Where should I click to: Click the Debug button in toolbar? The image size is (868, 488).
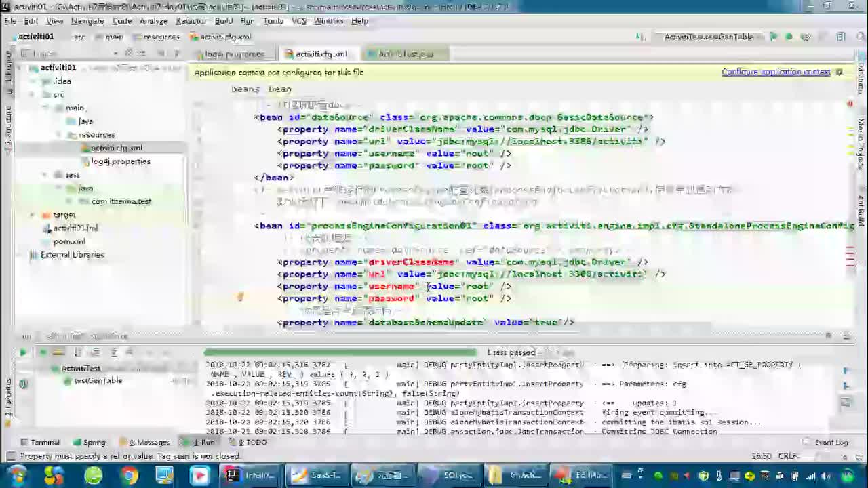(x=789, y=37)
